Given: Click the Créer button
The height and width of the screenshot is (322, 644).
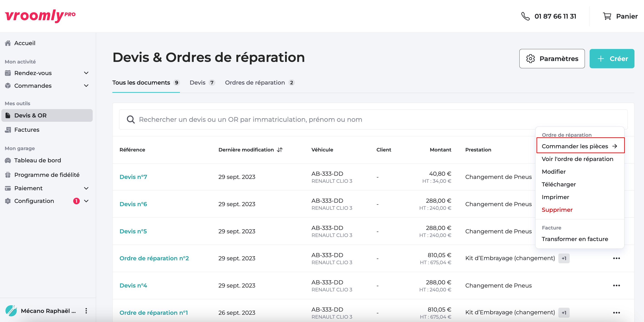Looking at the screenshot, I should pyautogui.click(x=612, y=59).
